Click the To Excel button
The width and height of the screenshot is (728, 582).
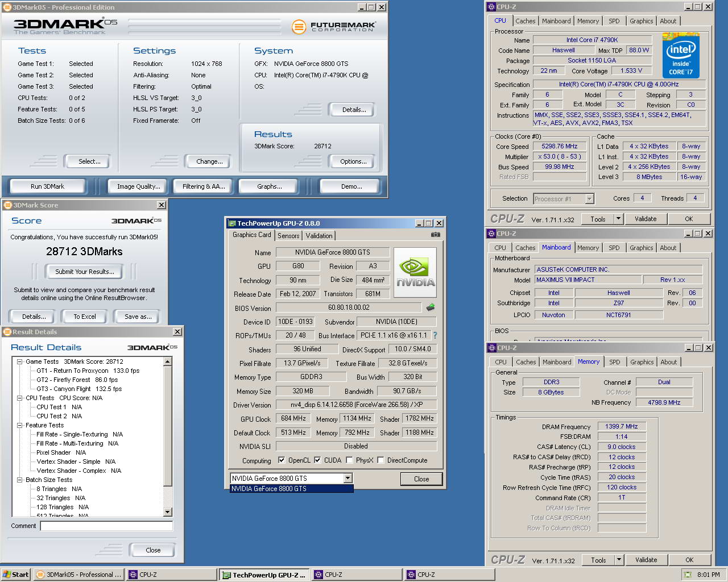pyautogui.click(x=85, y=317)
